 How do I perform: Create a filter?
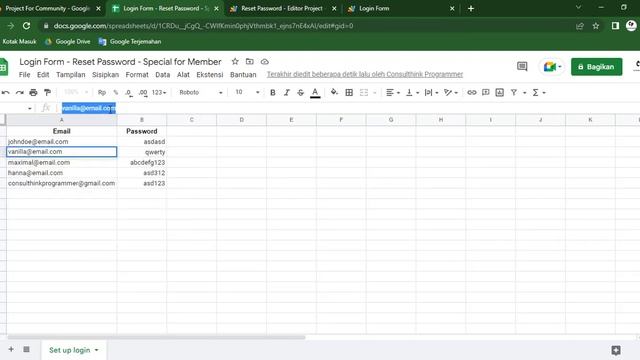[514, 93]
